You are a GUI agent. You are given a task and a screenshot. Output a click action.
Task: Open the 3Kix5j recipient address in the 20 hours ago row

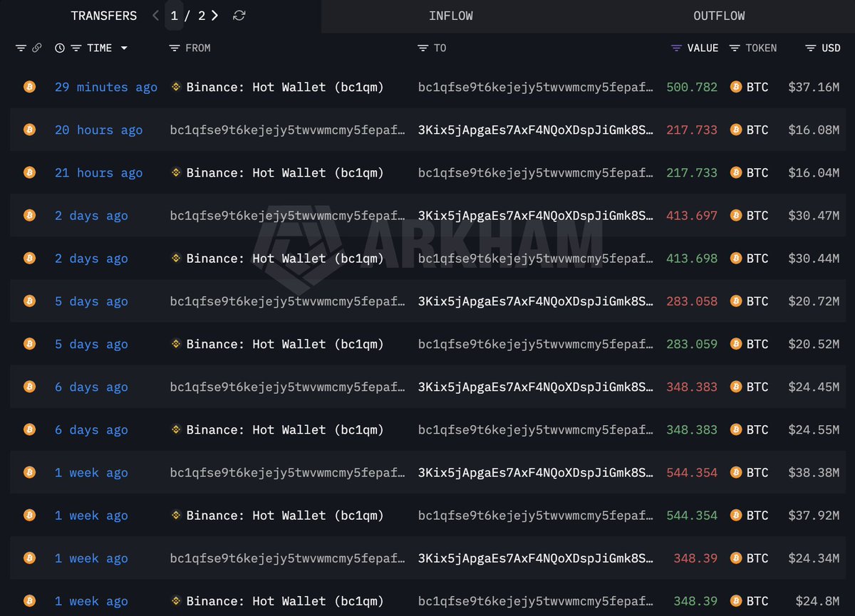(535, 130)
